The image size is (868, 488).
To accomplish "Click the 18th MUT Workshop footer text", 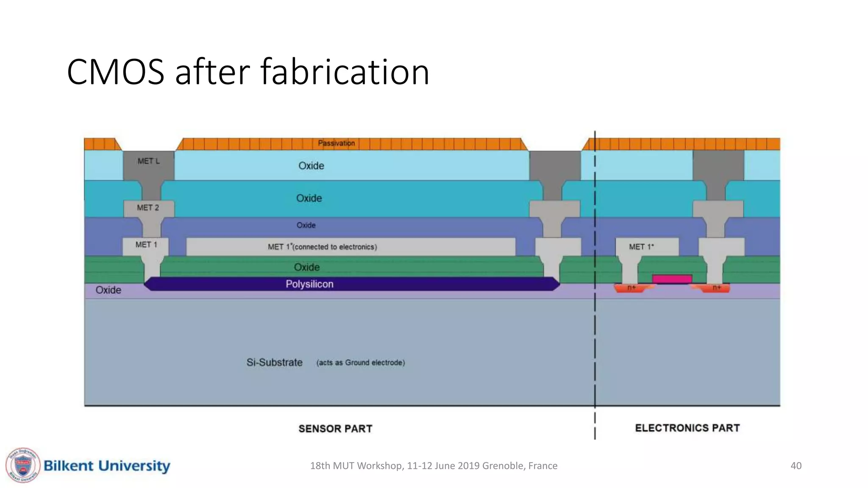I will point(434,466).
